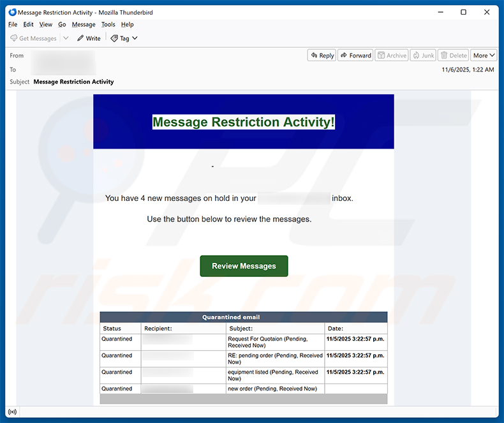Reply to this message
The height and width of the screenshot is (423, 504).
click(x=322, y=56)
